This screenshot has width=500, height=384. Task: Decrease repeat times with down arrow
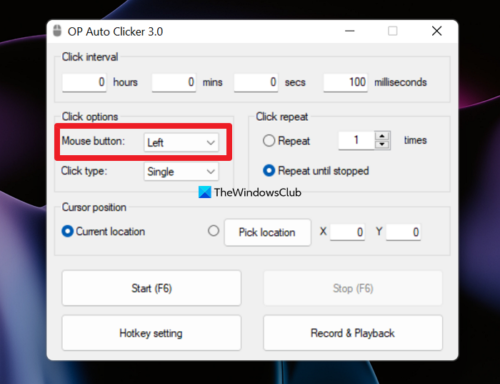(382, 145)
